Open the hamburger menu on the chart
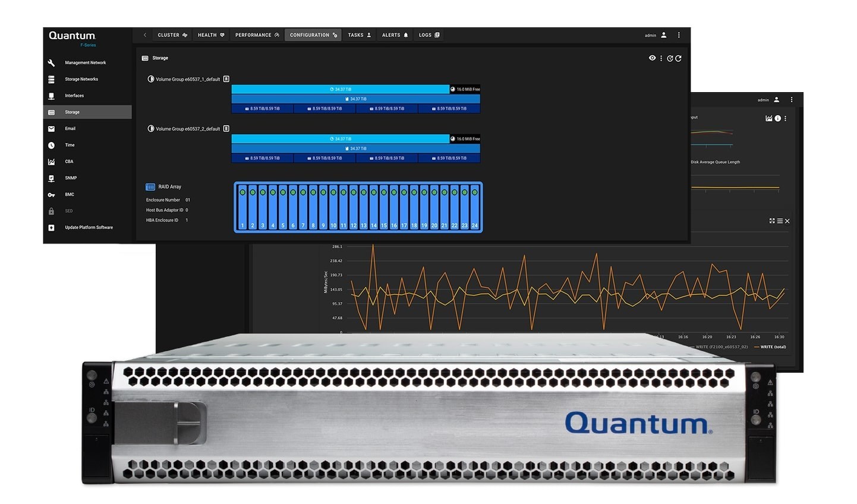This screenshot has height=504, width=857. click(x=780, y=221)
